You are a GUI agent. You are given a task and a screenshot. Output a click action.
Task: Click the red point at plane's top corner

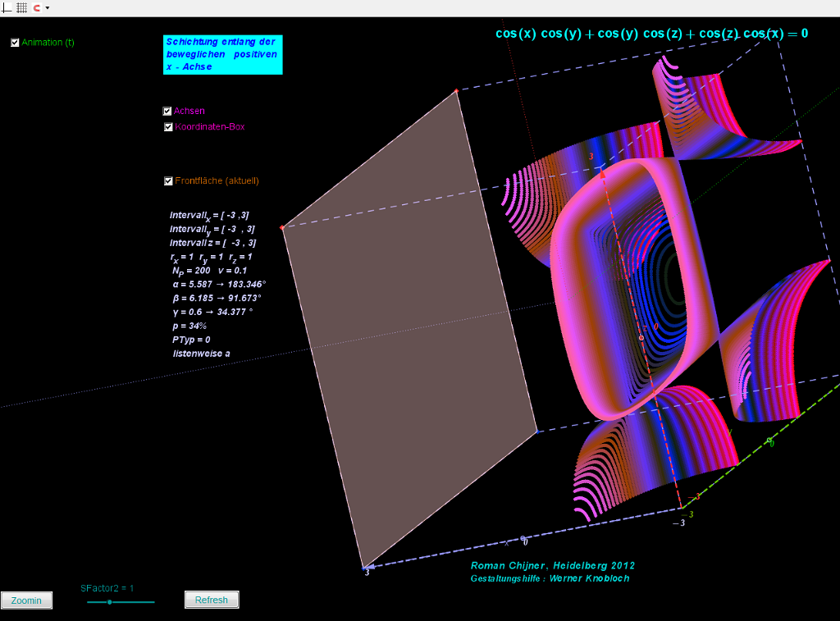click(x=456, y=91)
